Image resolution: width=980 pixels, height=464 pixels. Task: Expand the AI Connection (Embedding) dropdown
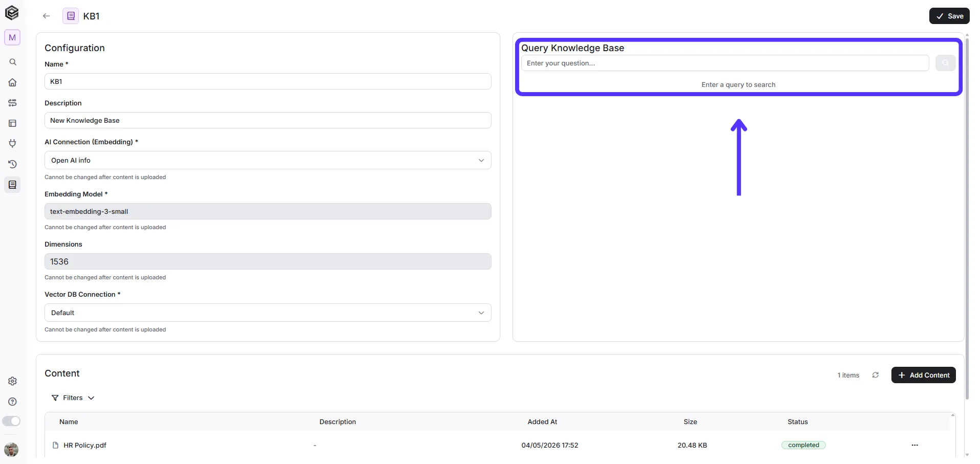point(268,160)
